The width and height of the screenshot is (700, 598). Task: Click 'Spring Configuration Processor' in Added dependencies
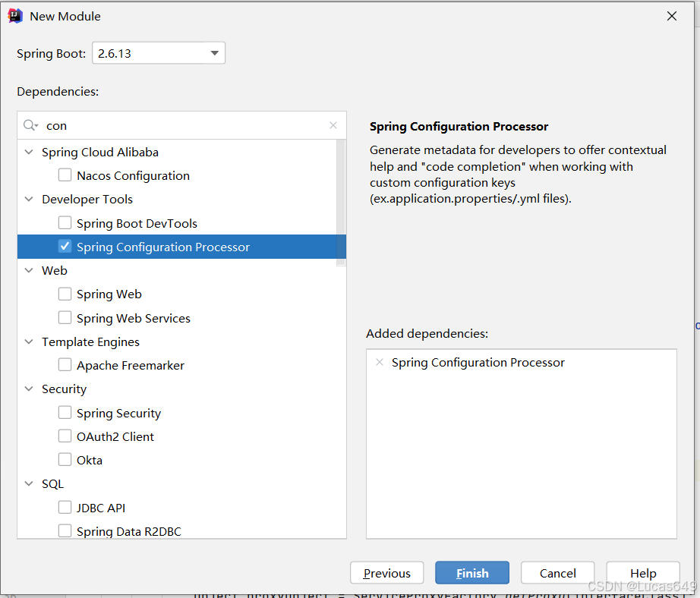478,363
